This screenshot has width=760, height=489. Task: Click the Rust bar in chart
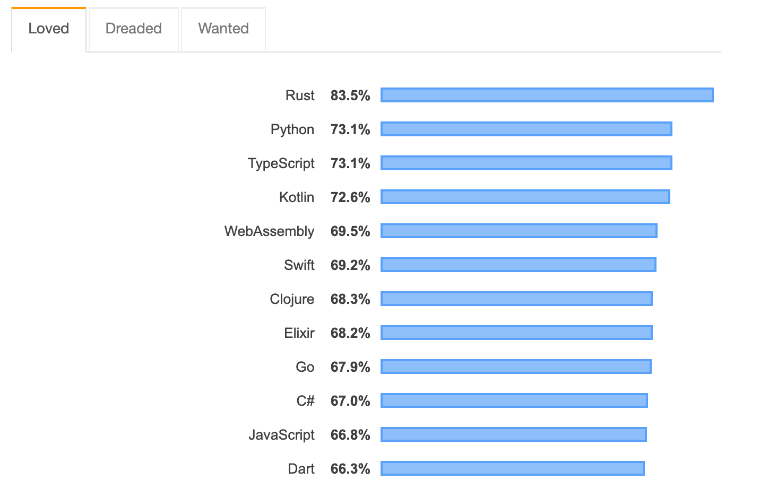click(x=547, y=95)
